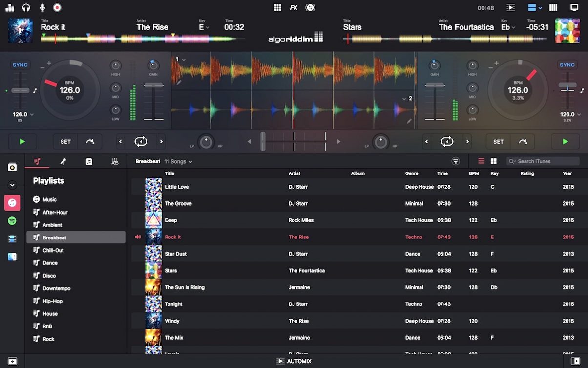This screenshot has height=368, width=588.
Task: Switch library to grid view layout
Action: (493, 161)
